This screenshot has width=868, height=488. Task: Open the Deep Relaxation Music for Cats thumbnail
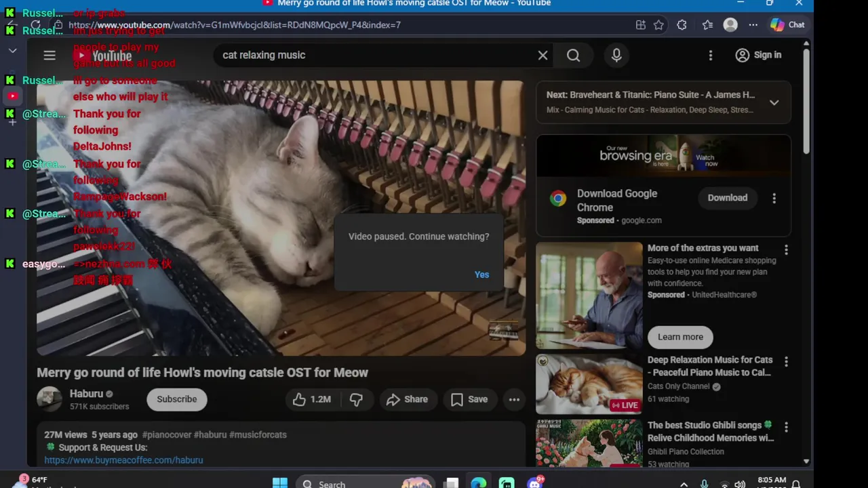[x=589, y=384]
